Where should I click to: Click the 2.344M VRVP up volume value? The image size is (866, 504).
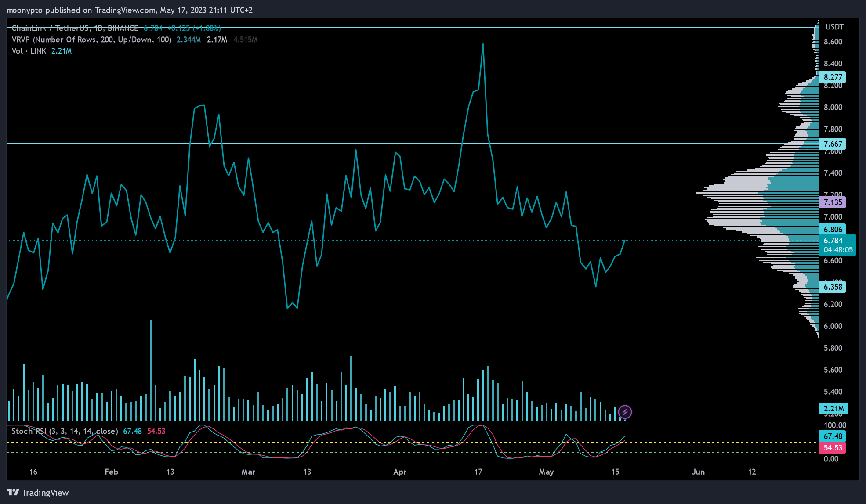[189, 40]
